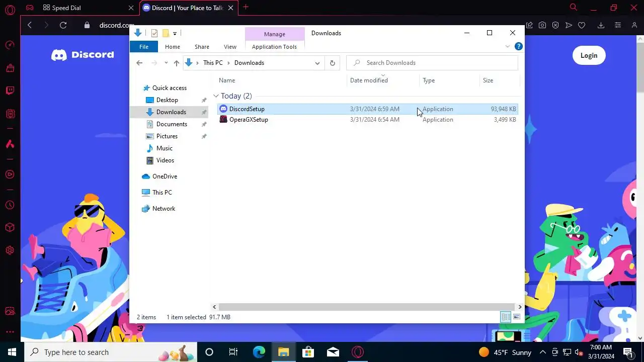Refresh the Downloads folder view
Screen dimensions: 644x362
332,63
